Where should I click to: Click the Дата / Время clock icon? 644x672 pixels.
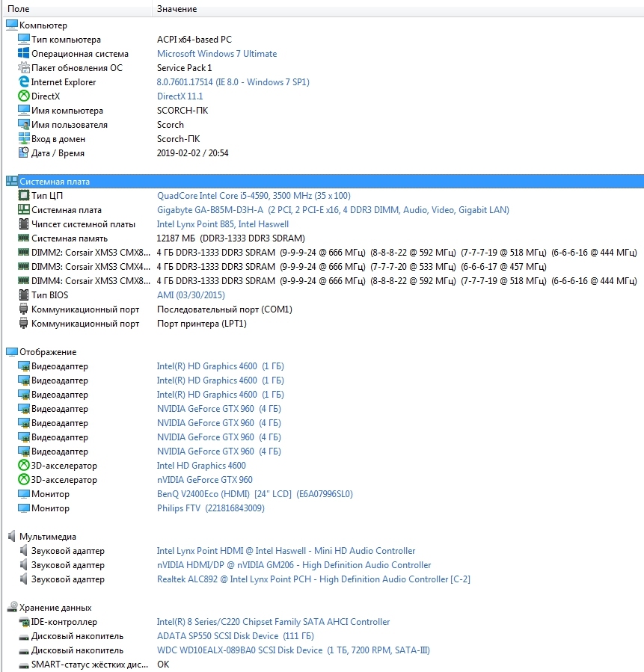tap(24, 153)
